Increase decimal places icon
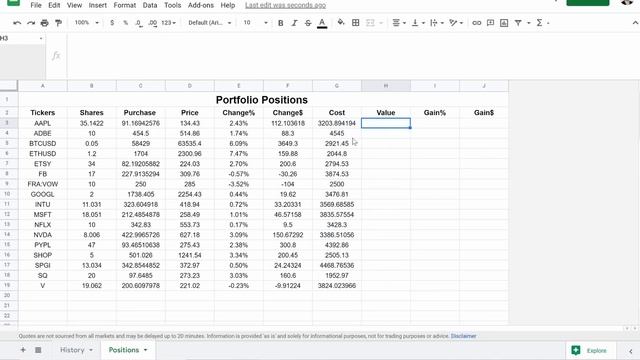Viewport: 640px width, 360px height. click(153, 23)
